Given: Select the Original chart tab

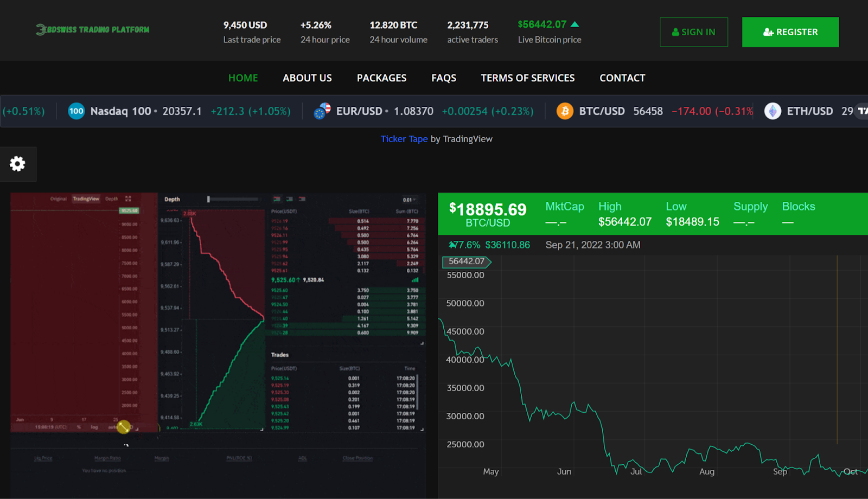Looking at the screenshot, I should point(59,199).
